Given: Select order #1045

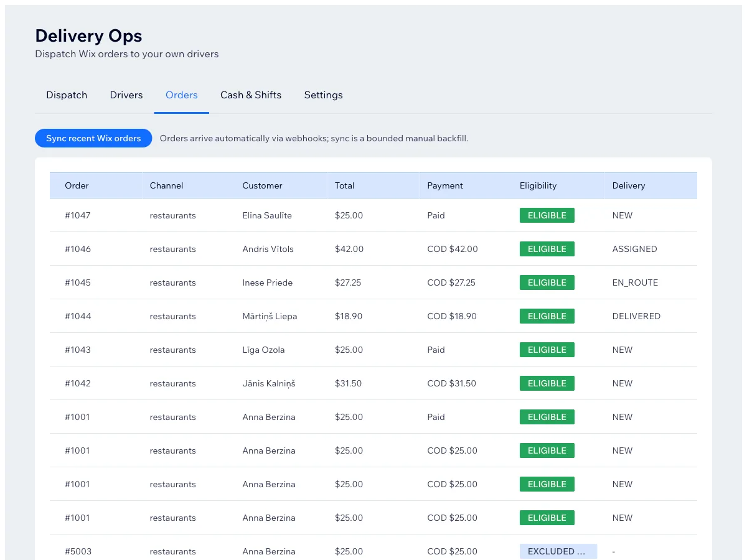Looking at the screenshot, I should pyautogui.click(x=78, y=282).
